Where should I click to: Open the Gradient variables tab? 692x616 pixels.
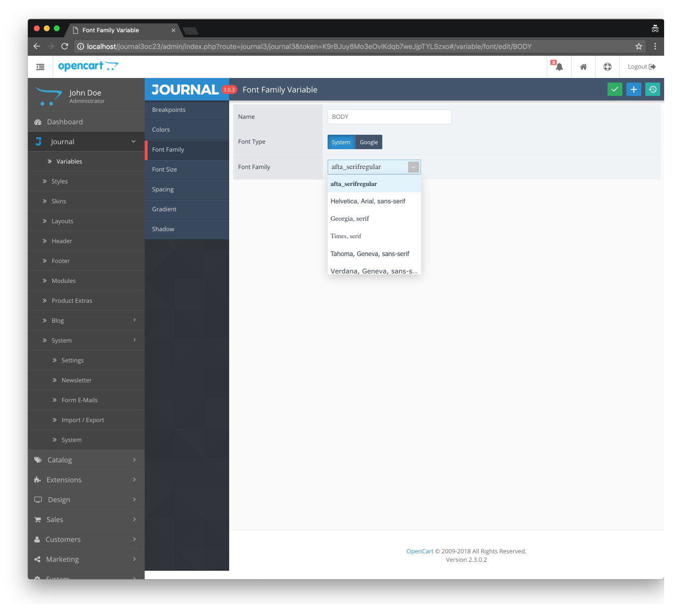[x=187, y=209]
